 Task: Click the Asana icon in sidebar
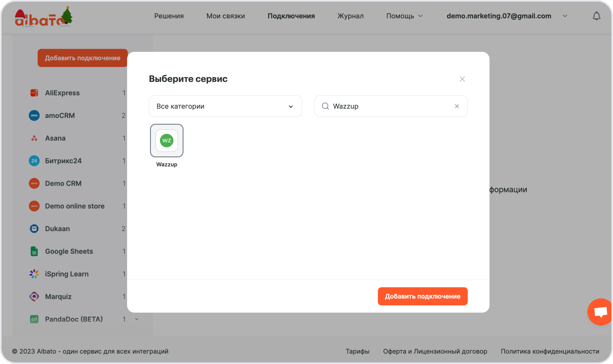point(34,138)
